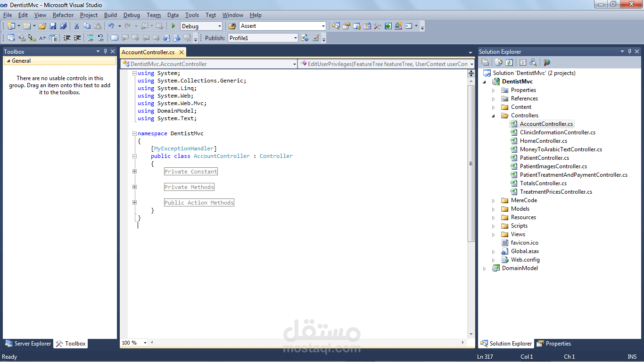Open the Debug menu
Viewport: 644px width, 362px height.
132,15
